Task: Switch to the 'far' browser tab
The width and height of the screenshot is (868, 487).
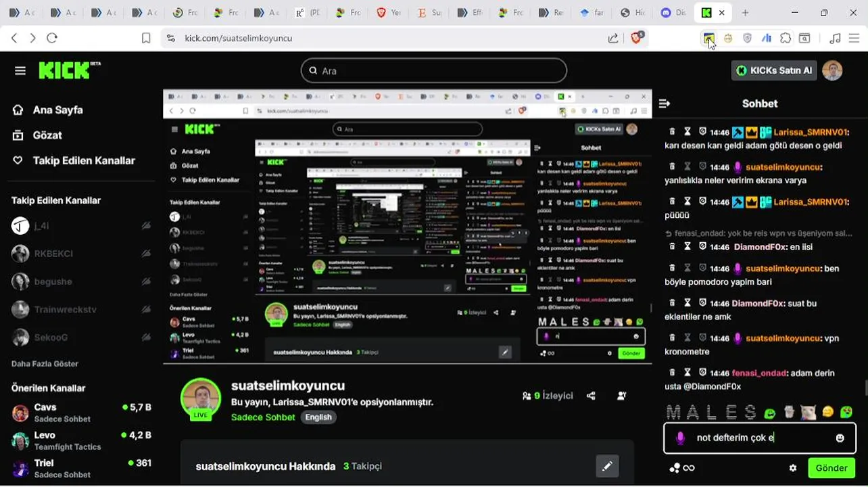Action: click(x=591, y=13)
